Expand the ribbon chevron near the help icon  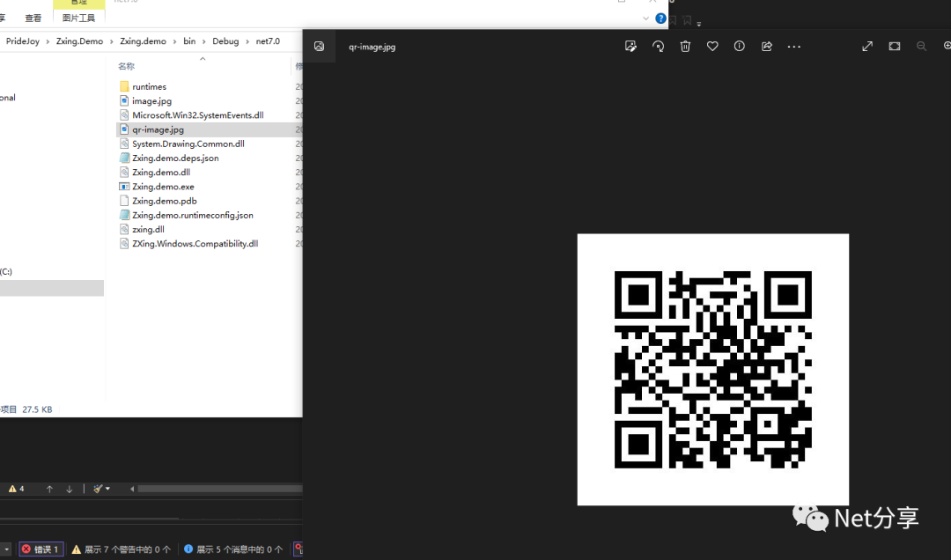coord(645,18)
